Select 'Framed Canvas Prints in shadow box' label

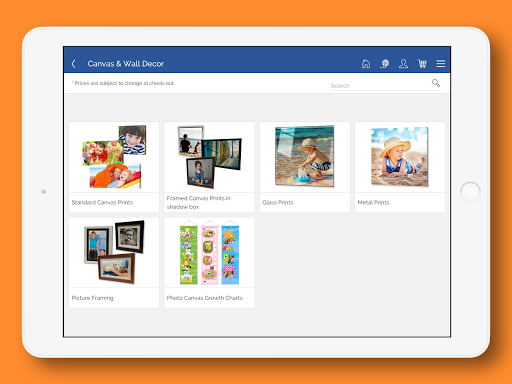[x=199, y=202]
